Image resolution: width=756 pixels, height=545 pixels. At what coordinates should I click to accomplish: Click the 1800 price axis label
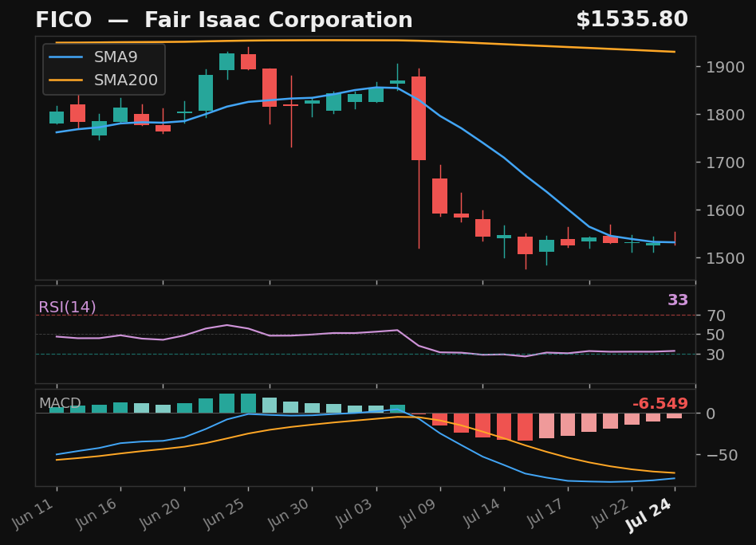(725, 115)
